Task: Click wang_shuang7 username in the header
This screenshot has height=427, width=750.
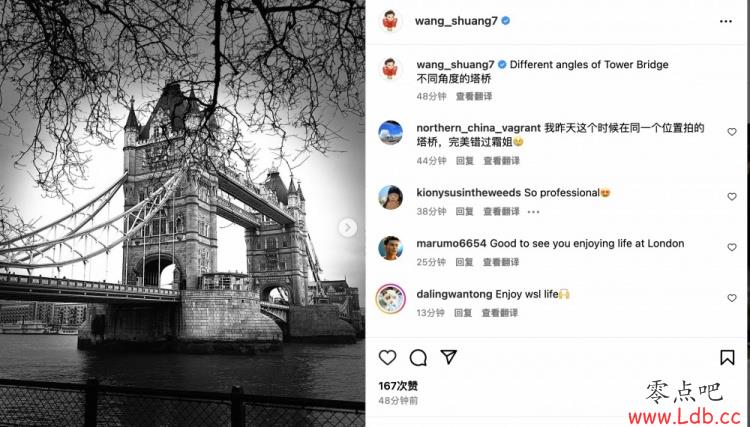Action: (456, 21)
